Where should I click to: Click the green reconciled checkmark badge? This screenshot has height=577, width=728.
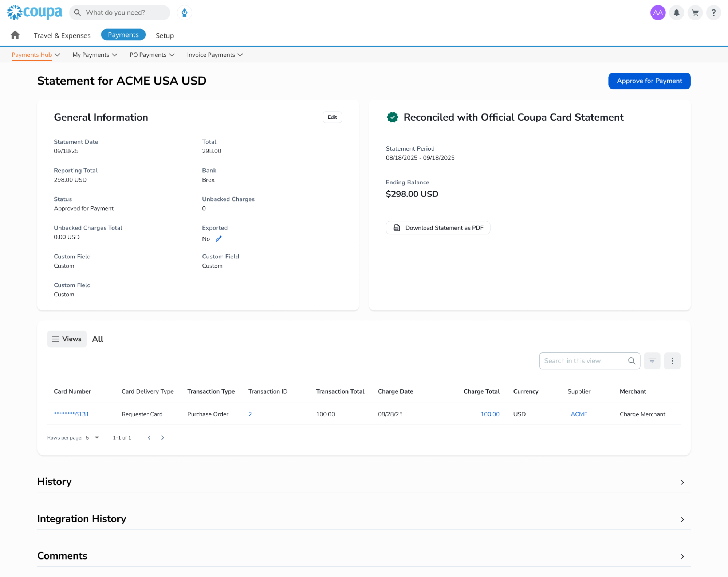(392, 117)
